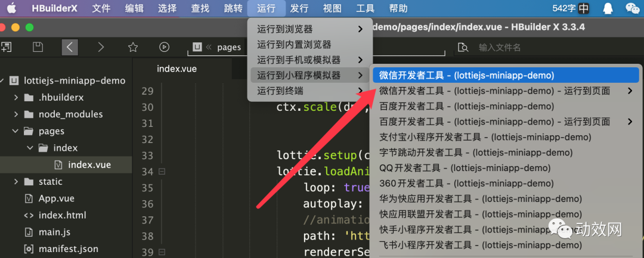Go back with the left arrow button
Viewport: 644px width, 258px height.
coord(70,47)
